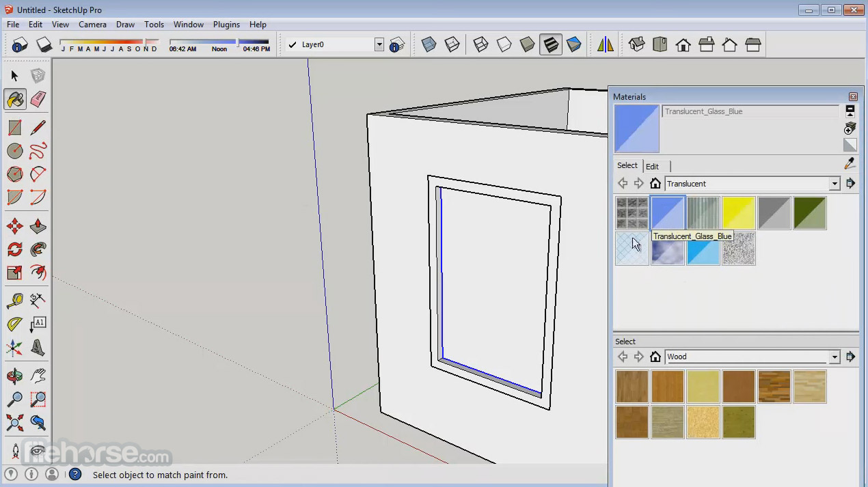868x487 pixels.
Task: Switch to Shaded face style
Action: 528,45
